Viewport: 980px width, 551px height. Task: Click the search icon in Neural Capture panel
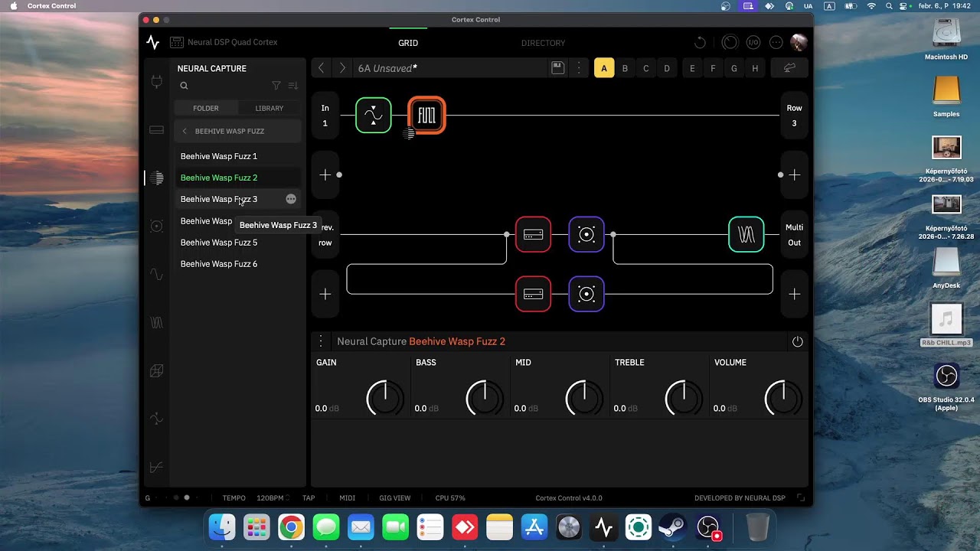click(184, 86)
